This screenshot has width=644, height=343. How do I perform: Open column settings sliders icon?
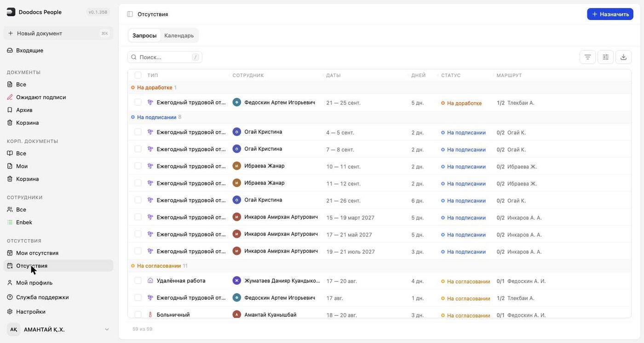tap(605, 57)
